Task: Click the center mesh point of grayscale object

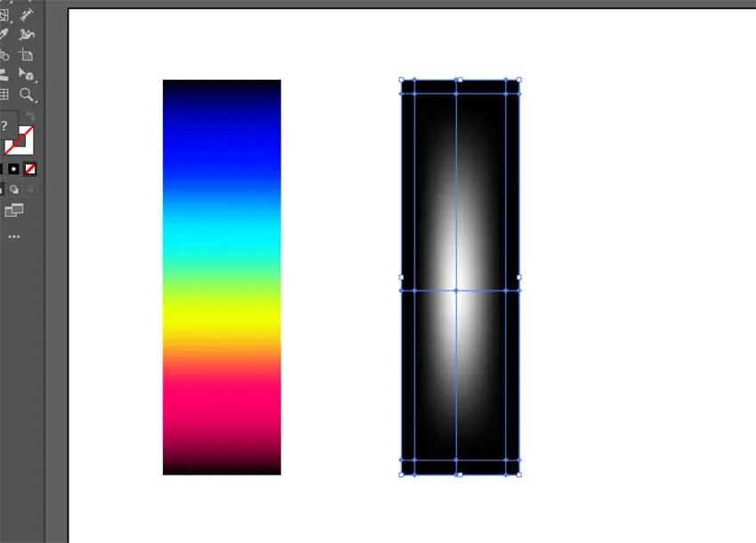Action: point(456,291)
